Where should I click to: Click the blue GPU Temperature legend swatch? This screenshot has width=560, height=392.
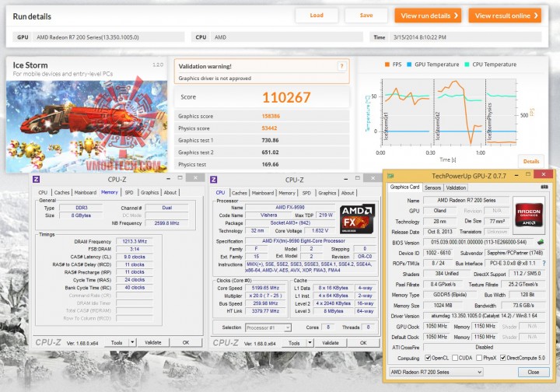pos(409,65)
